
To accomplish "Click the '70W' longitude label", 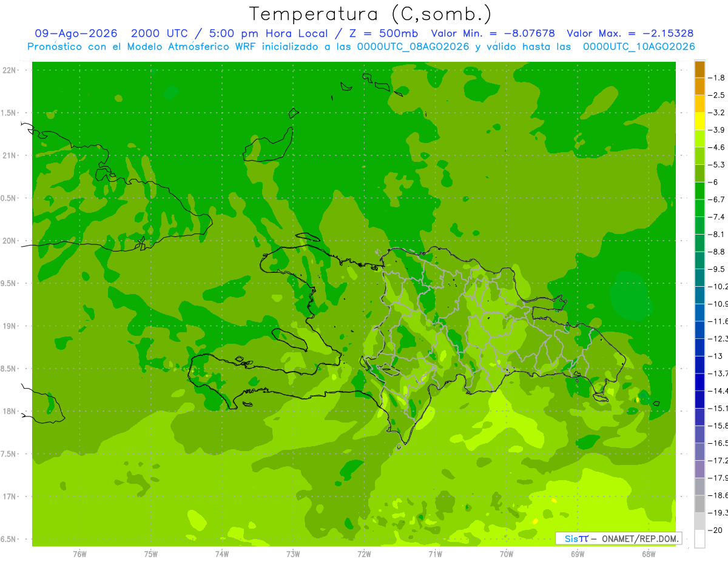I will pos(507,554).
